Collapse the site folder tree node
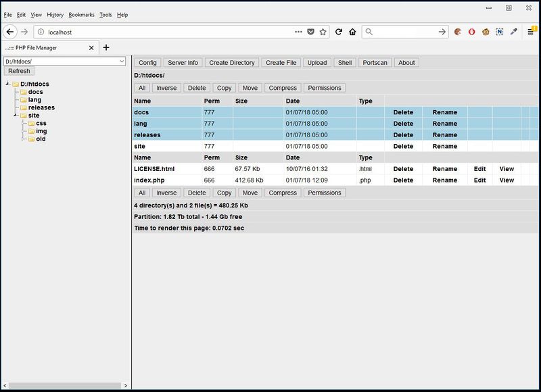 [x=15, y=115]
